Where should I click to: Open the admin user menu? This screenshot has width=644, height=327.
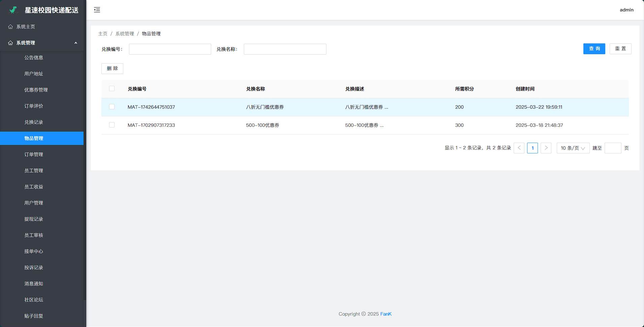pyautogui.click(x=626, y=10)
